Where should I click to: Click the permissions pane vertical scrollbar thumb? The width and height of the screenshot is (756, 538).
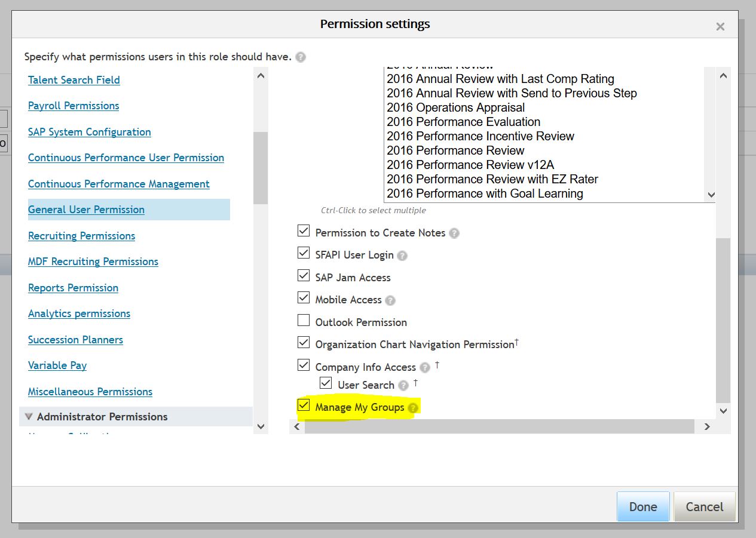pyautogui.click(x=723, y=321)
